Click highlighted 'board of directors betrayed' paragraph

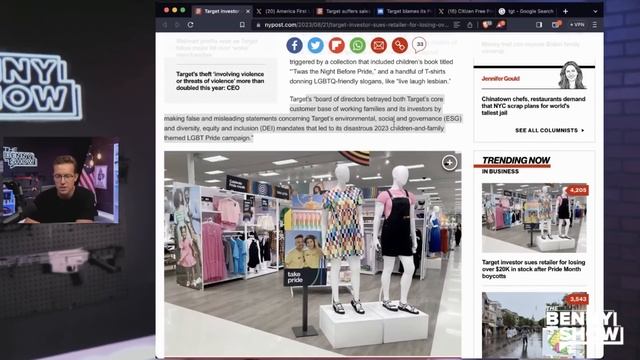pyautogui.click(x=313, y=118)
